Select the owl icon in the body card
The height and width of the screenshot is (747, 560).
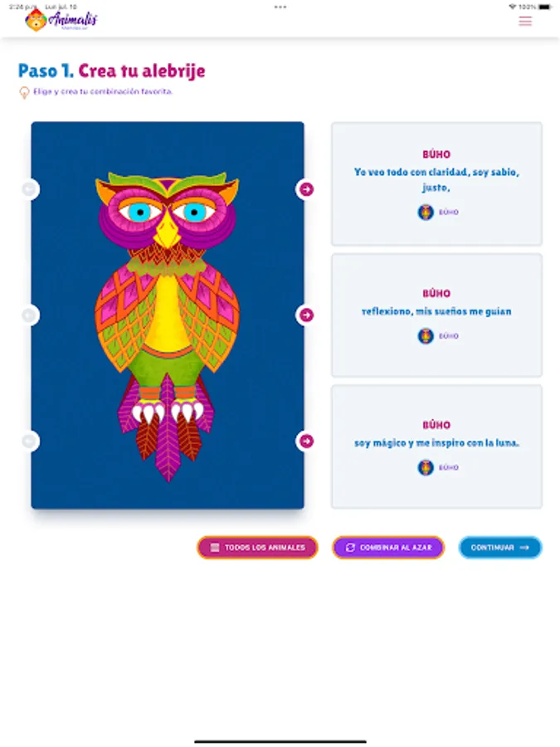point(426,336)
